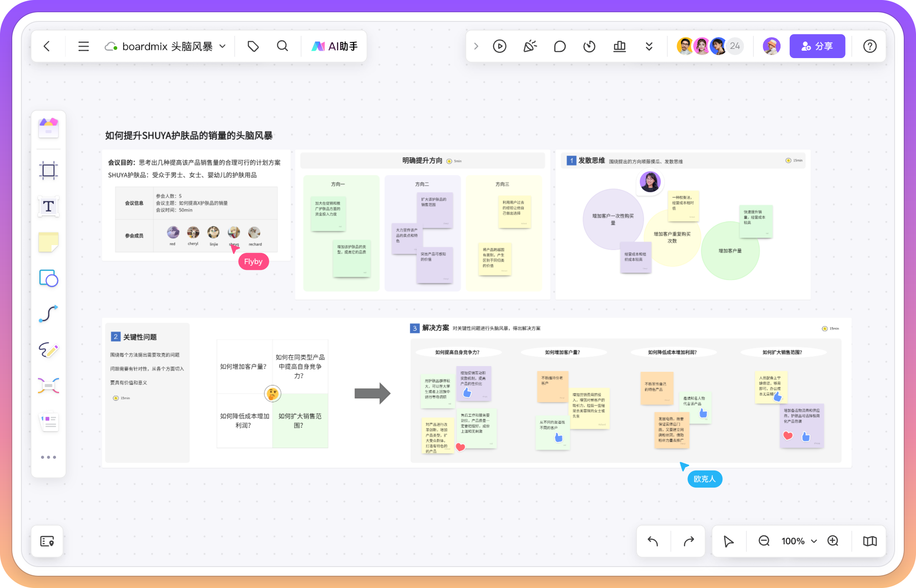The width and height of the screenshot is (916, 588).
Task: Select the Text tool
Action: tap(49, 206)
